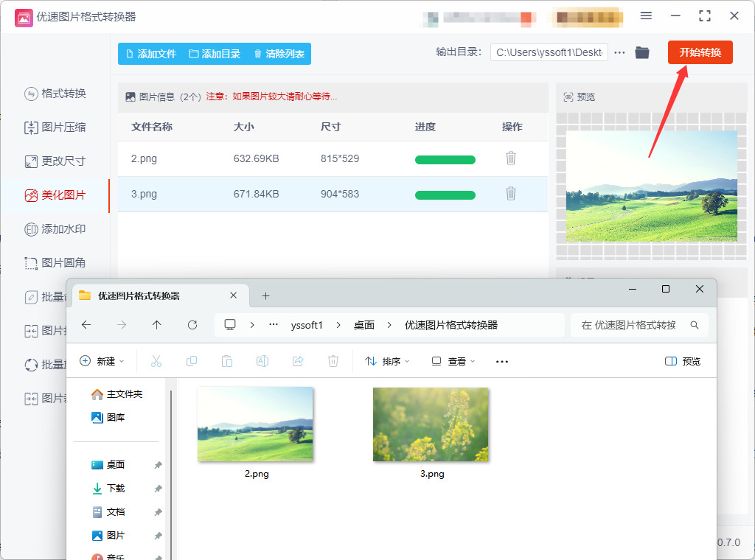Screen dimensions: 755x560
Task: Click the 添加目录 button
Action: coord(215,54)
